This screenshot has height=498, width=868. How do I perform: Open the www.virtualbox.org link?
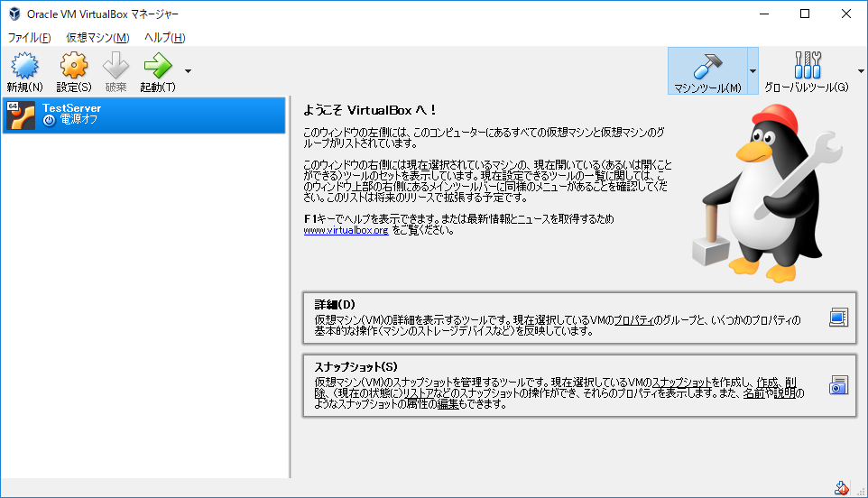tap(346, 230)
